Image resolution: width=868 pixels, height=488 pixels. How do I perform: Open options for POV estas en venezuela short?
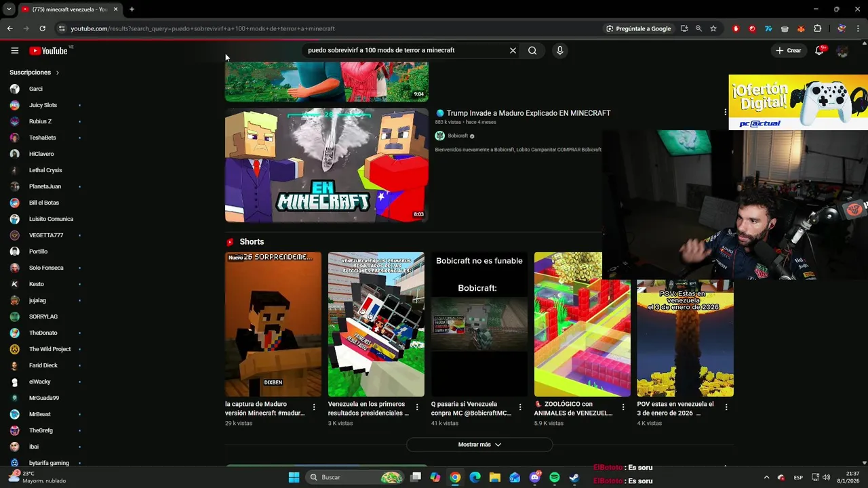coord(726,407)
